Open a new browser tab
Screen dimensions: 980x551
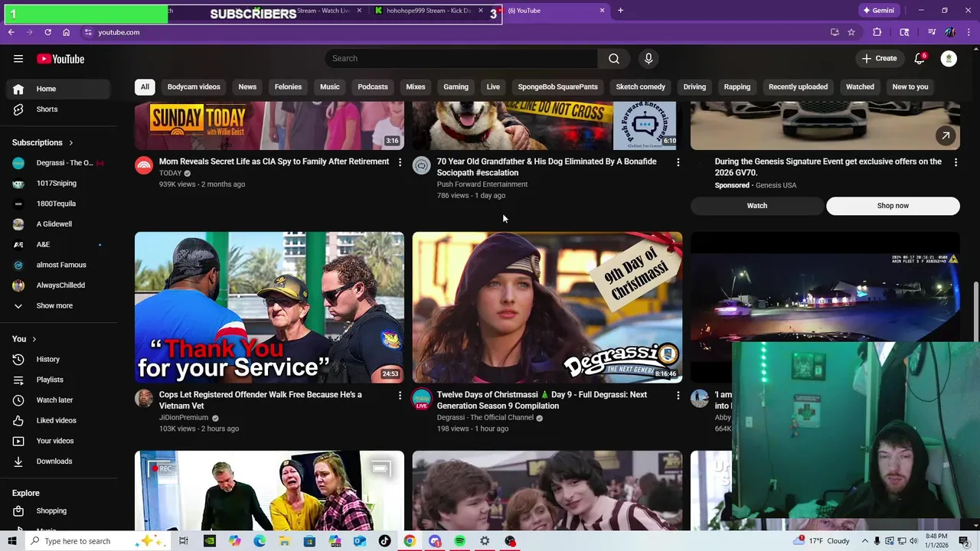coord(620,11)
